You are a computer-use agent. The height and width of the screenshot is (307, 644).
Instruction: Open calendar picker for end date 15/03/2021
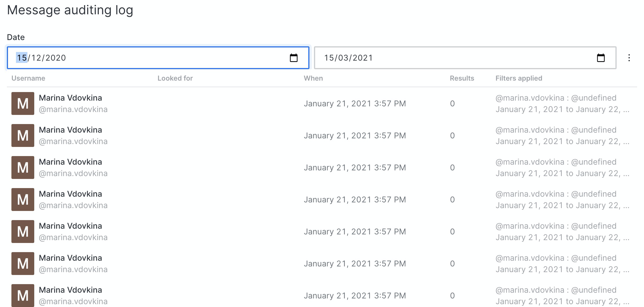601,58
